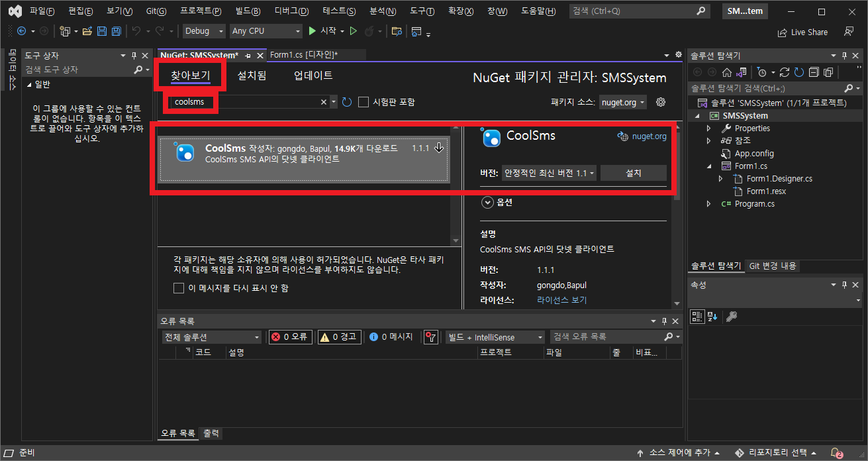This screenshot has height=461, width=868.
Task: Click 소스 제어에 추가 in status bar
Action: 678,453
